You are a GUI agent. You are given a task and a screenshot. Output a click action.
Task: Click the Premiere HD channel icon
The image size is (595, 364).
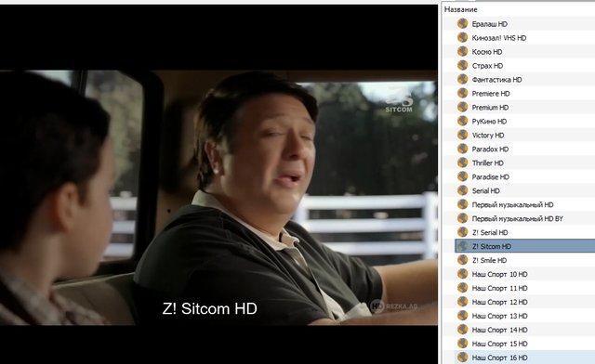coord(462,93)
